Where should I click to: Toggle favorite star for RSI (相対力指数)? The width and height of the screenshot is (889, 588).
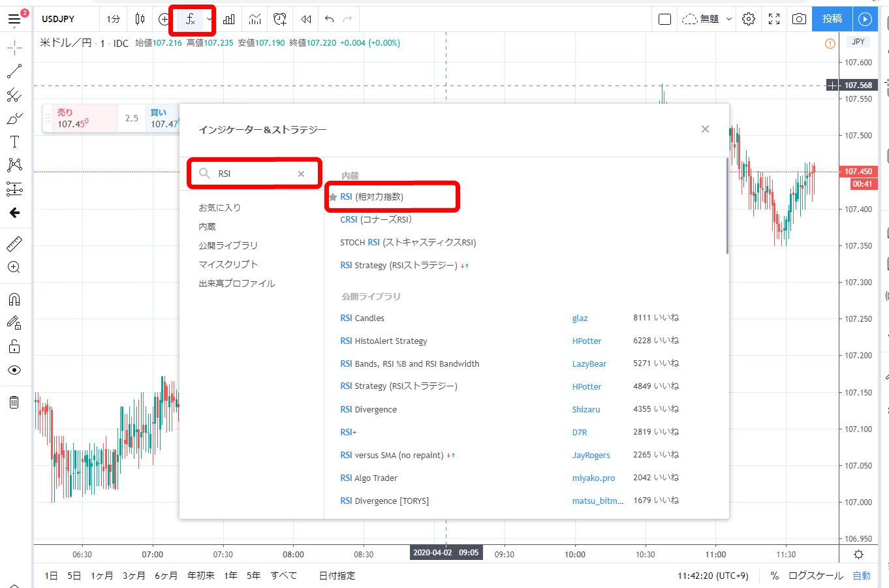(333, 197)
